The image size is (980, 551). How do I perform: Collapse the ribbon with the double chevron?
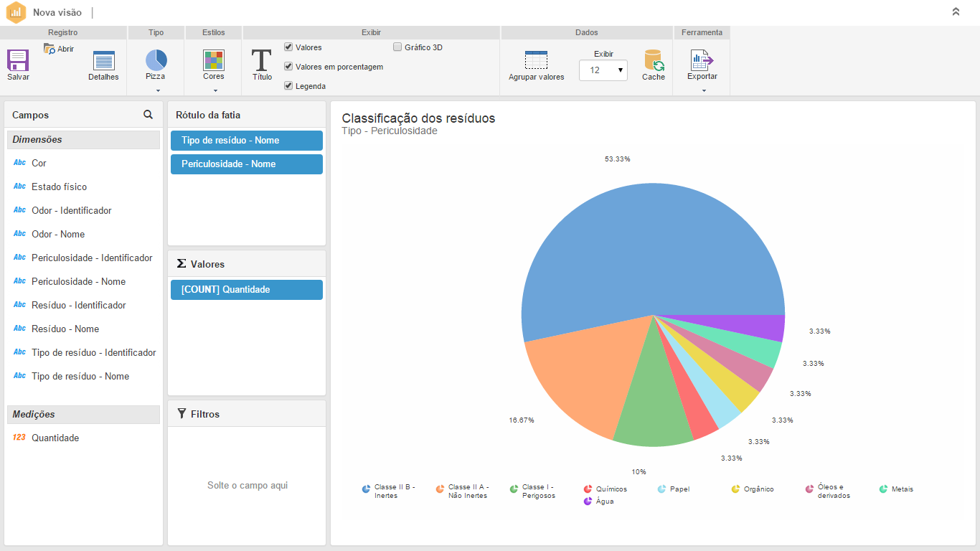click(x=956, y=11)
